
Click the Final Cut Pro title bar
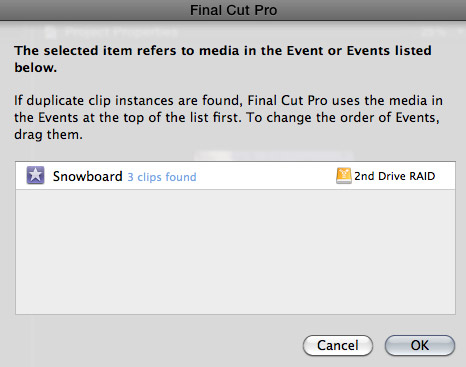(233, 10)
